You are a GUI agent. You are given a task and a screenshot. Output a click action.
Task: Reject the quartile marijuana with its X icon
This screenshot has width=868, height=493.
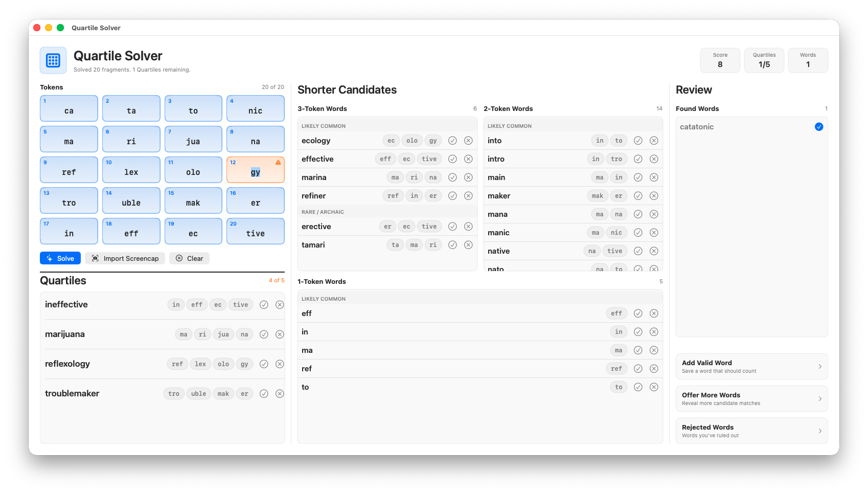pos(280,334)
